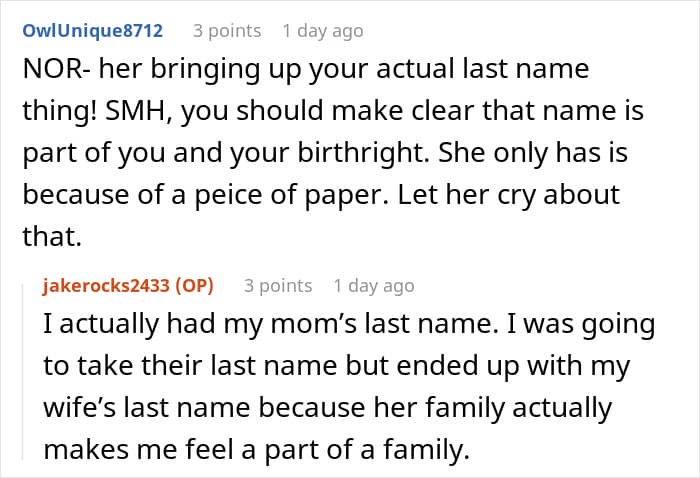Open the "1 day ago" timestamp on OwlUnique8712's comment
Viewport: 700px width, 478px height.
pos(323,31)
